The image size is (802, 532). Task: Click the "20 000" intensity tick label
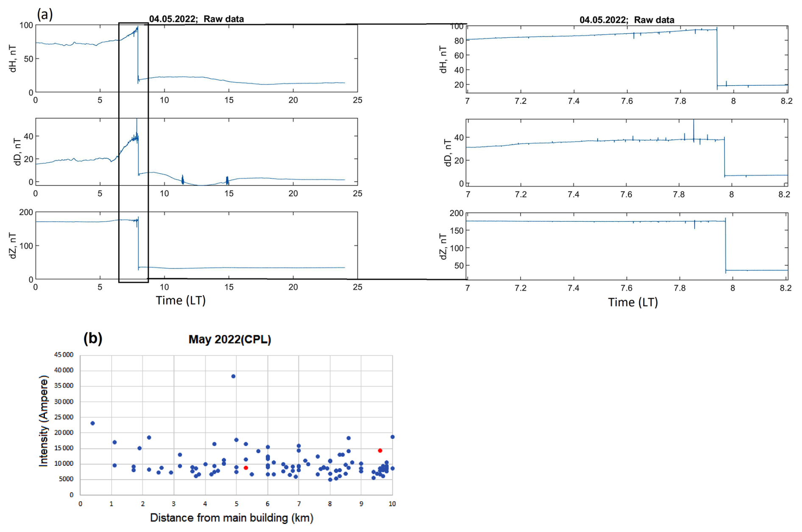tap(64, 433)
